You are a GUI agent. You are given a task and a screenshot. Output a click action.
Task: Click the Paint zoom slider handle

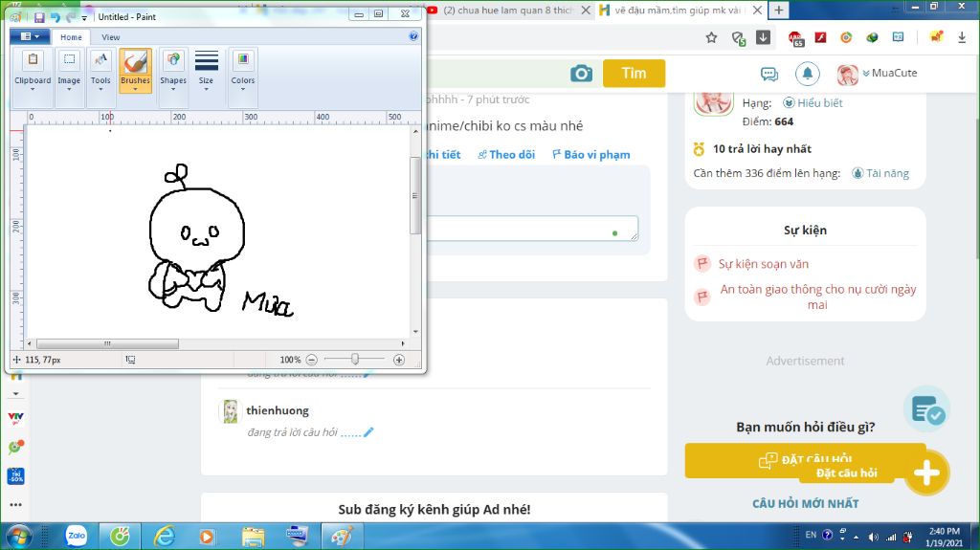click(x=355, y=359)
